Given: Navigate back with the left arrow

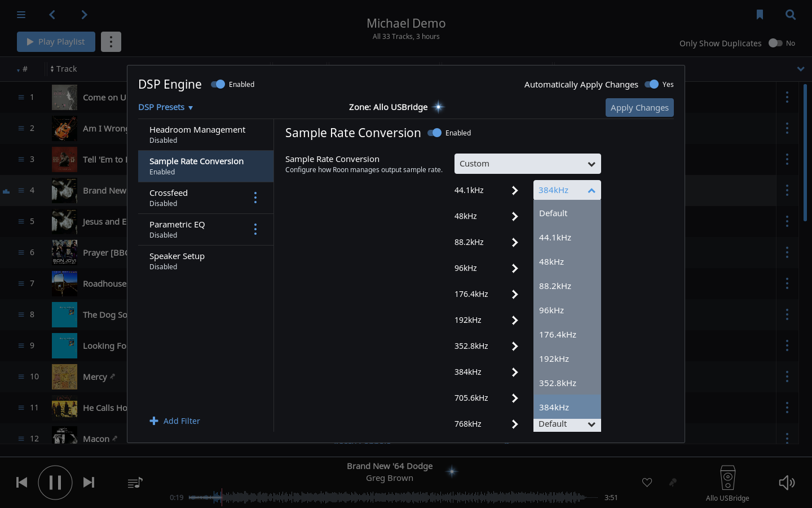Looking at the screenshot, I should [x=52, y=14].
